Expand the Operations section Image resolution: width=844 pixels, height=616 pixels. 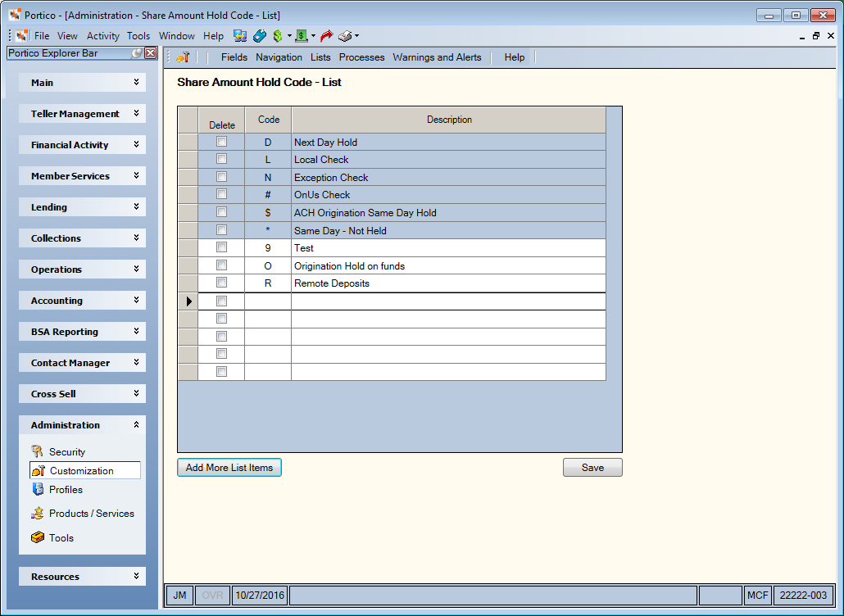pyautogui.click(x=83, y=269)
